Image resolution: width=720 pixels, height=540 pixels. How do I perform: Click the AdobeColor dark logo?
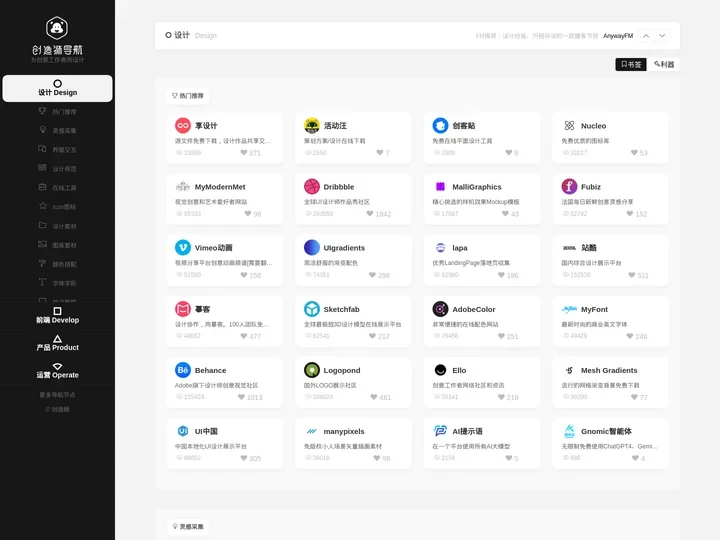pos(440,309)
